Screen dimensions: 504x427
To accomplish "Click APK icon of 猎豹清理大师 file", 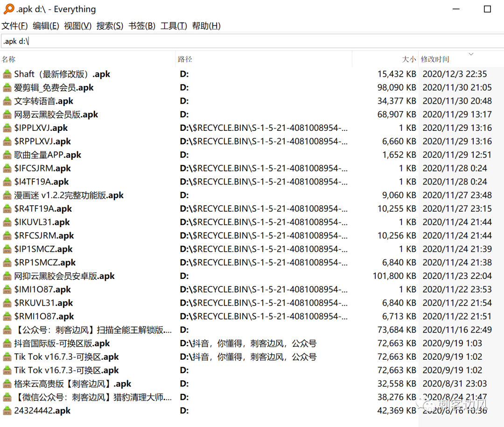I will (x=7, y=398).
